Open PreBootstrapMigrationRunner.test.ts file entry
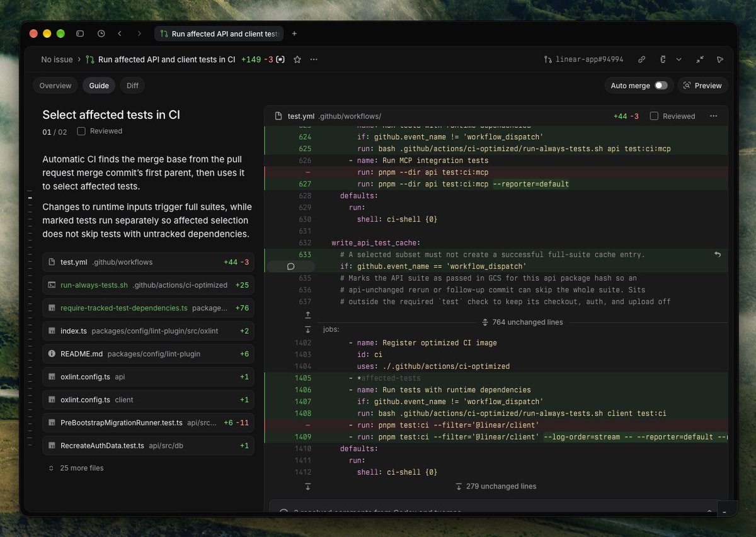This screenshot has height=537, width=756. [148, 422]
